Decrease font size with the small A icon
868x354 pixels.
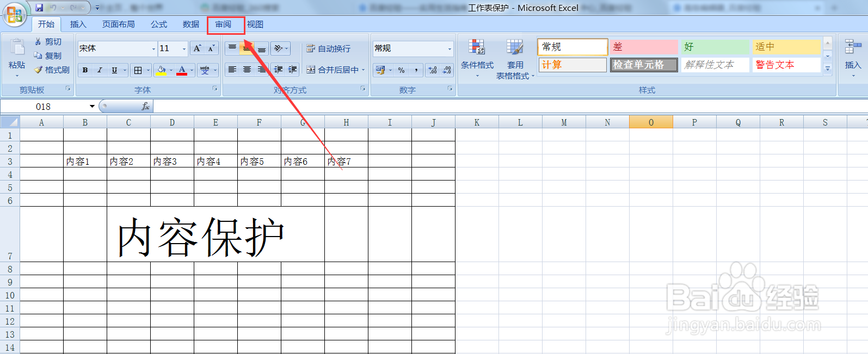(211, 48)
